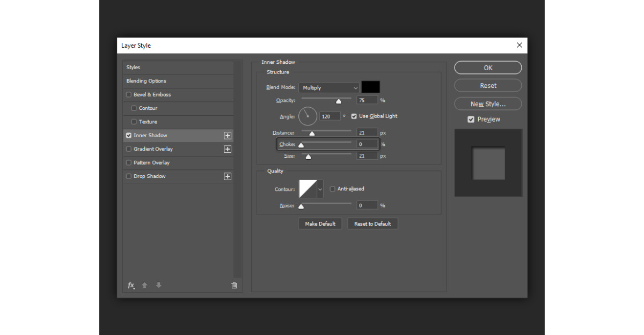Enable the Gradient Overlay checkbox
644x335 pixels.
(128, 149)
